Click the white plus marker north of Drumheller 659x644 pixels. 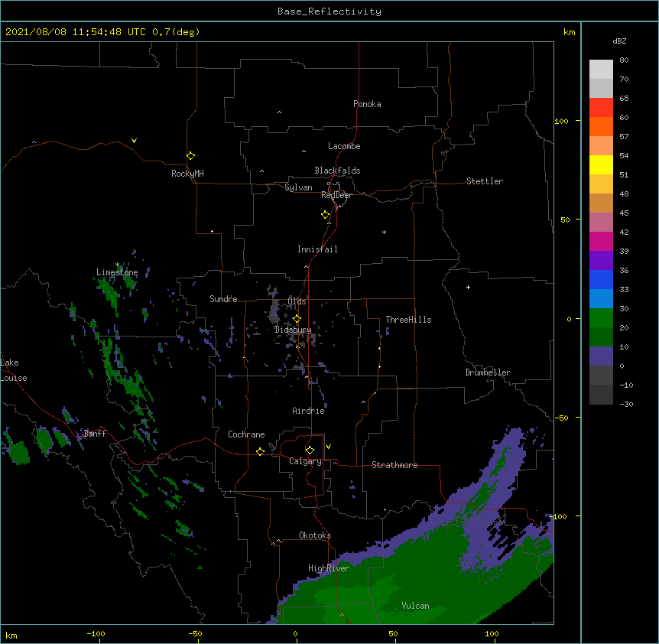point(468,287)
